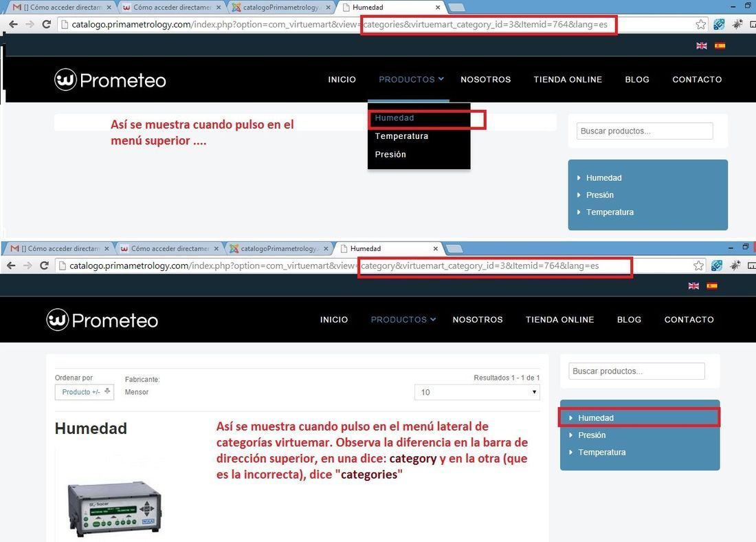Expand PRODUCTOS menu in lower page

coord(403,320)
